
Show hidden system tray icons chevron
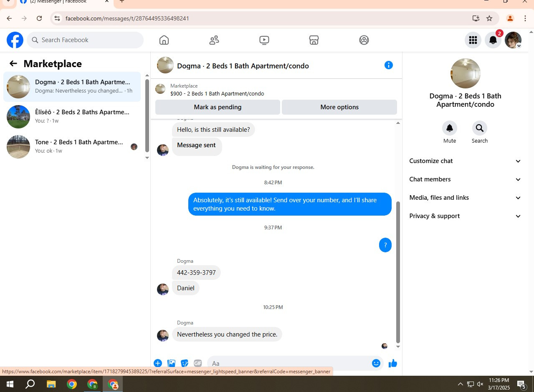point(460,384)
